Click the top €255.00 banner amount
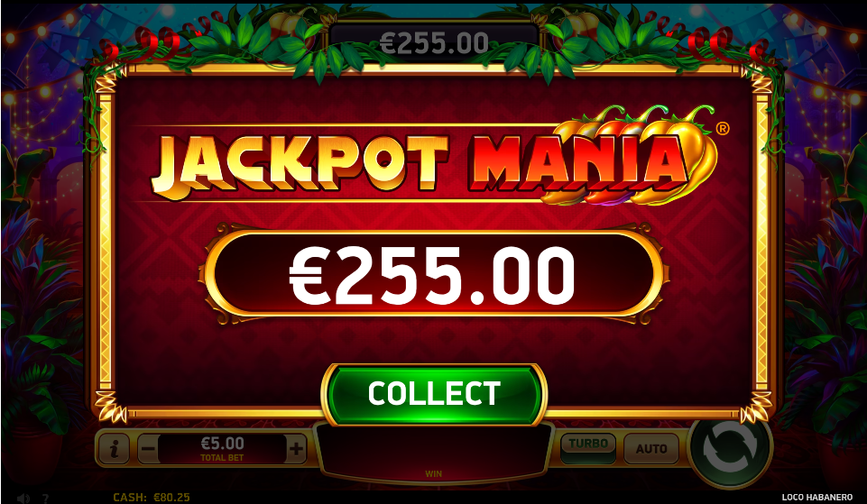 [434, 43]
